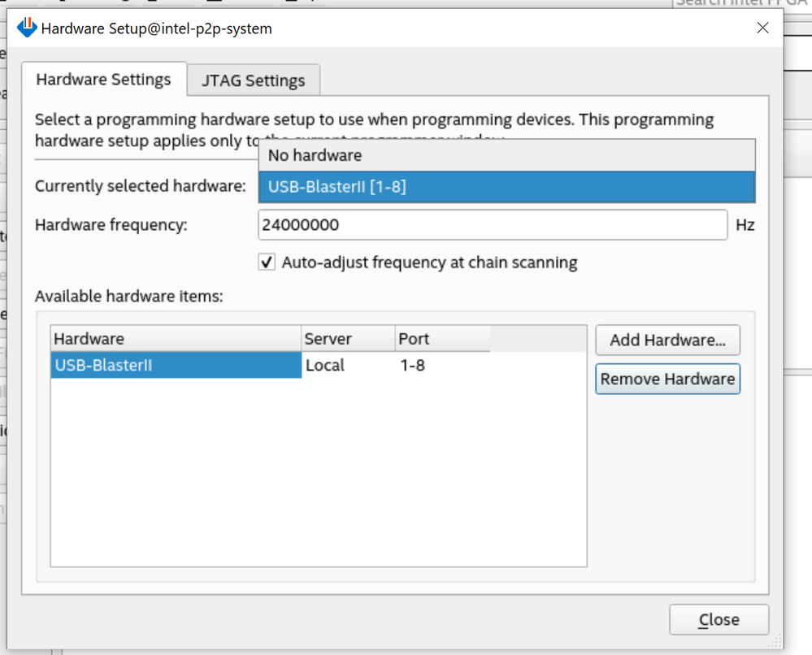Screen dimensions: 812x655
Task: Click the Remove Hardware button
Action: 667,379
